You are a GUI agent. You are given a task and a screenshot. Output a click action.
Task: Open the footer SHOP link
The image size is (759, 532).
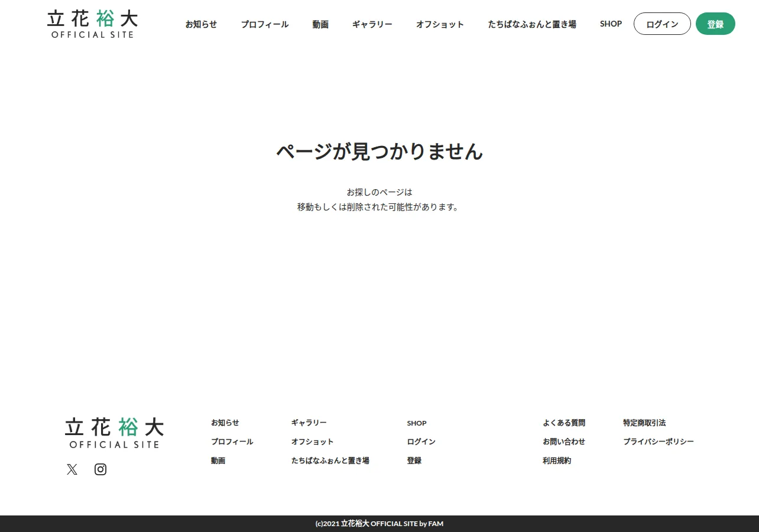coord(417,423)
